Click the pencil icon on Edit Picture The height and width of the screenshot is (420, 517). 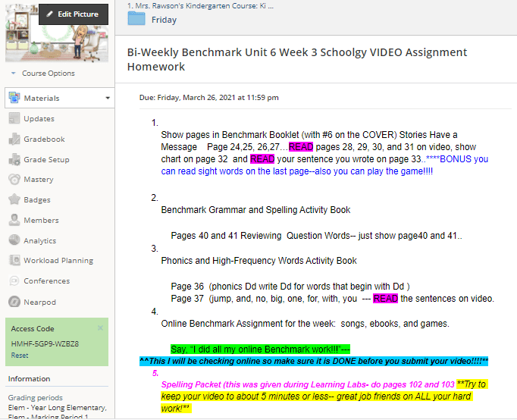coord(49,14)
